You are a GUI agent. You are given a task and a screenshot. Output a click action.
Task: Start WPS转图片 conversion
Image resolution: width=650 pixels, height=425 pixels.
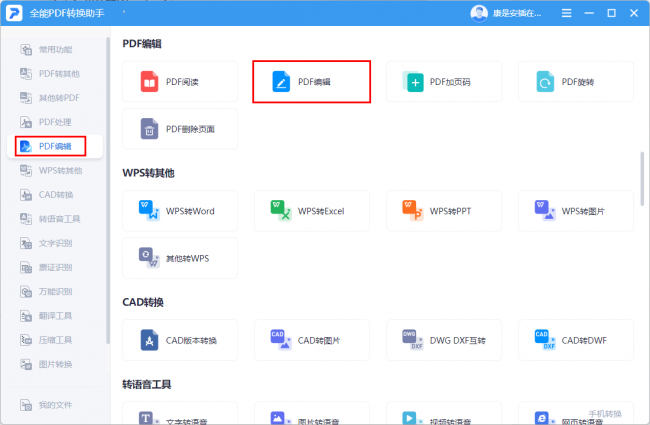(576, 211)
